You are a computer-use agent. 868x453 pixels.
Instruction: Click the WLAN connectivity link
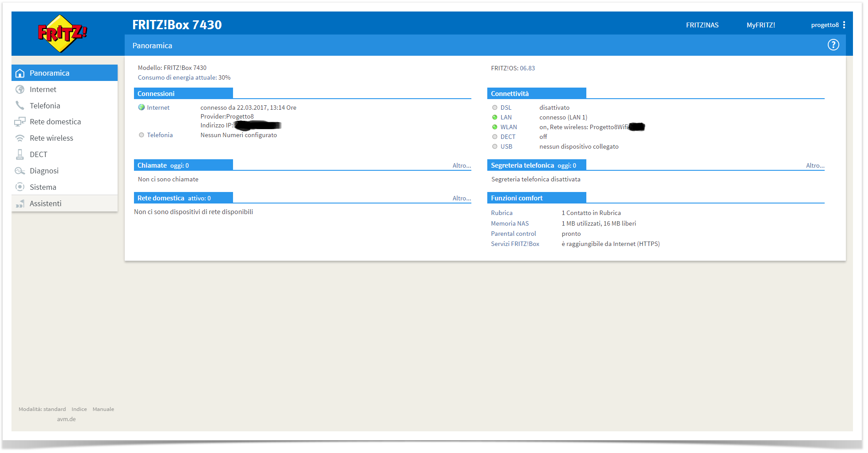pos(508,127)
